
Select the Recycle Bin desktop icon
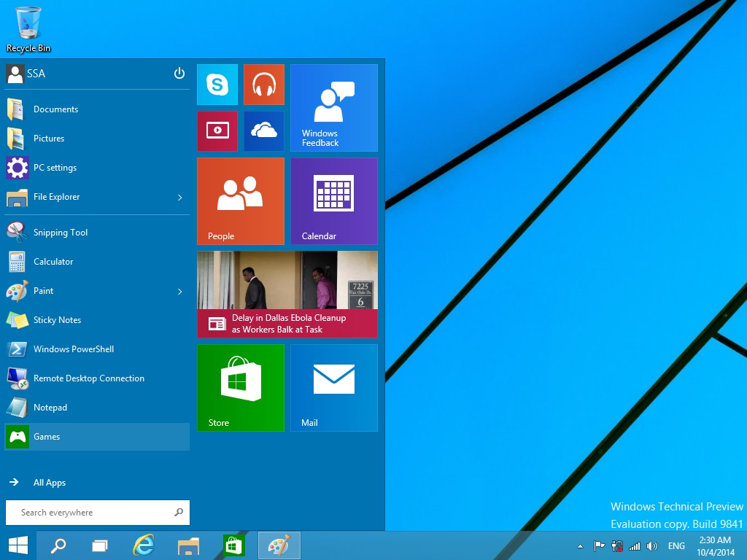(28, 29)
